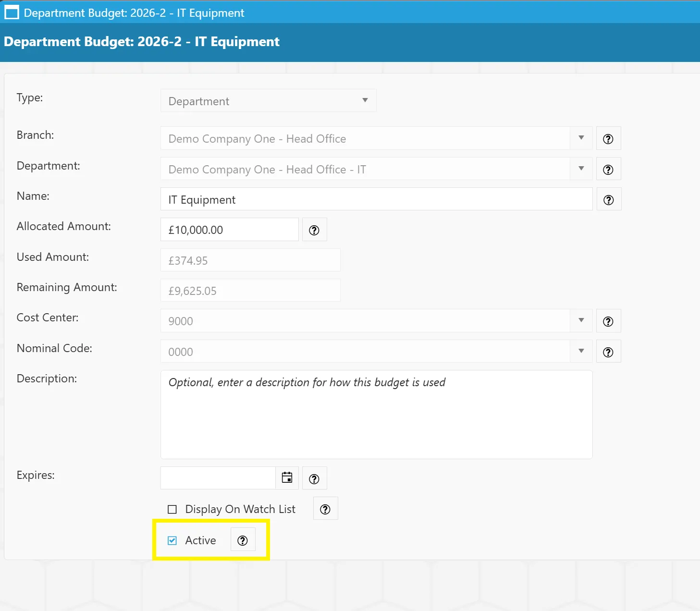Click the 'Cost Center:' label

tap(48, 318)
